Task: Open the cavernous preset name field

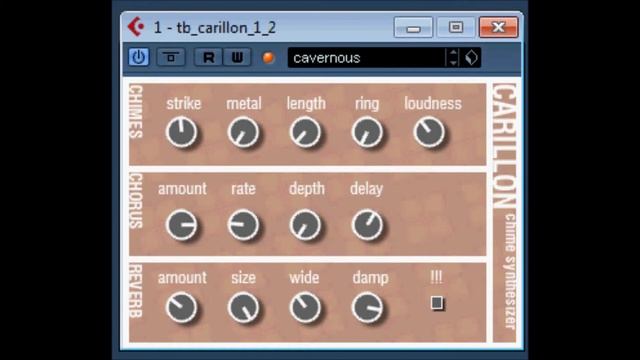Action: 366,58
